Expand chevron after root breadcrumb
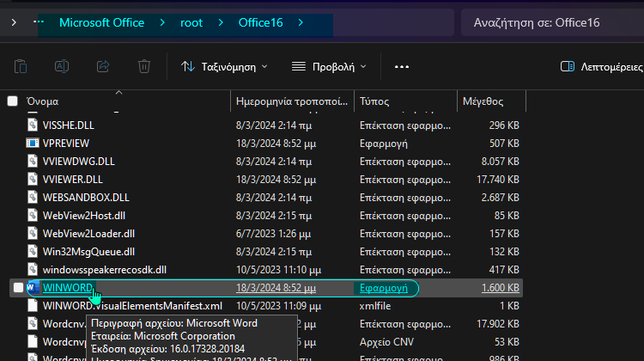Image resolution: width=644 pixels, height=361 pixels. coord(221,22)
